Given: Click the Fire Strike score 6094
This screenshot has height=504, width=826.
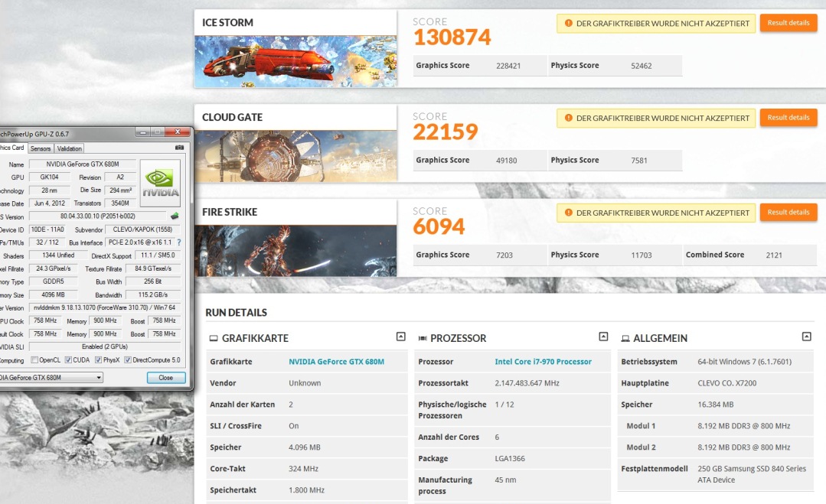Looking at the screenshot, I should (439, 226).
